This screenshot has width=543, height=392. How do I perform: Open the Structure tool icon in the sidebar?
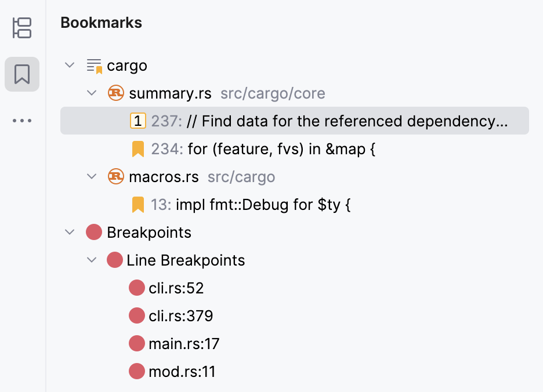pyautogui.click(x=21, y=28)
